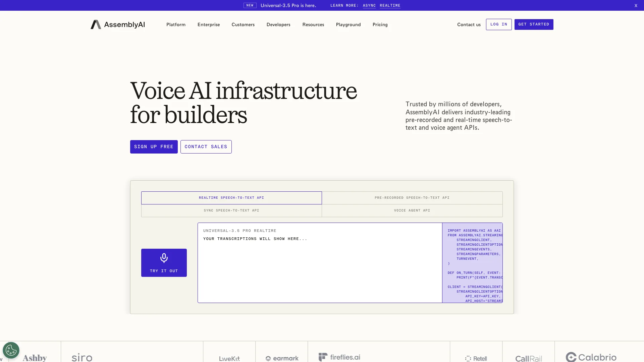
Task: Open the Enterprise menu
Action: [209, 24]
